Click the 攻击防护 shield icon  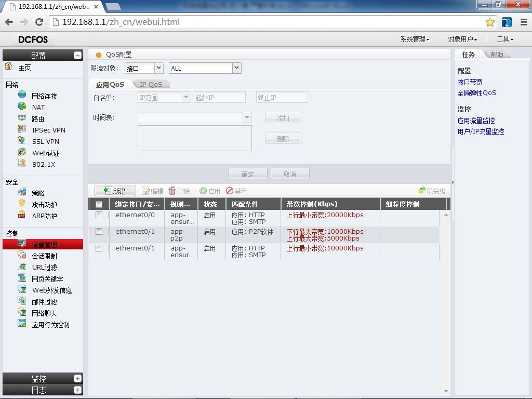click(22, 203)
